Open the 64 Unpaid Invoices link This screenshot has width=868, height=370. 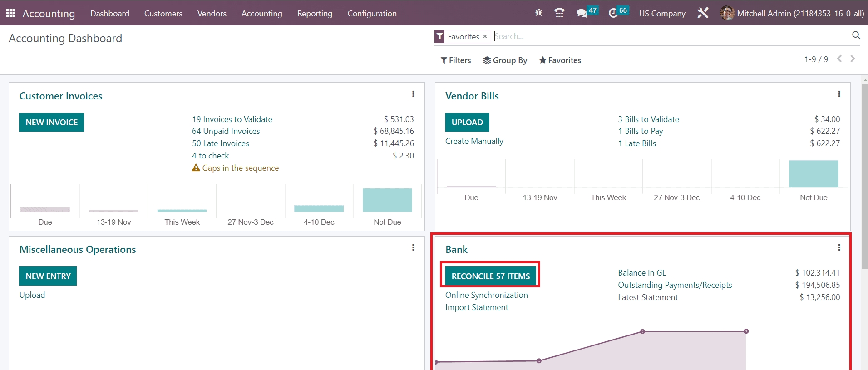tap(226, 131)
